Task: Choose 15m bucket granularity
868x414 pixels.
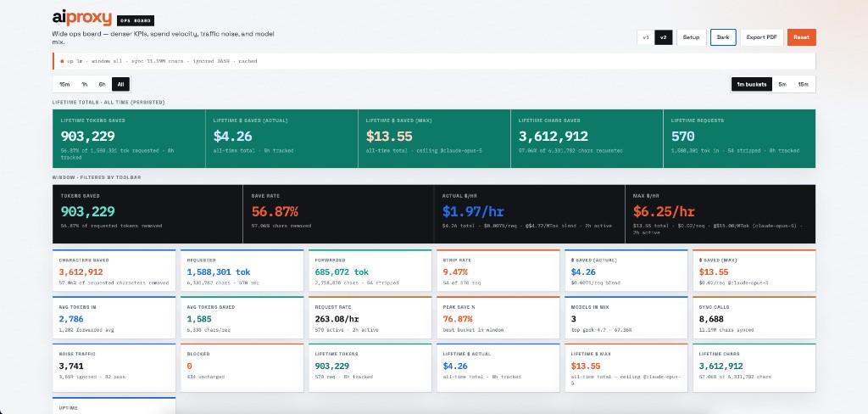Action: tap(803, 84)
